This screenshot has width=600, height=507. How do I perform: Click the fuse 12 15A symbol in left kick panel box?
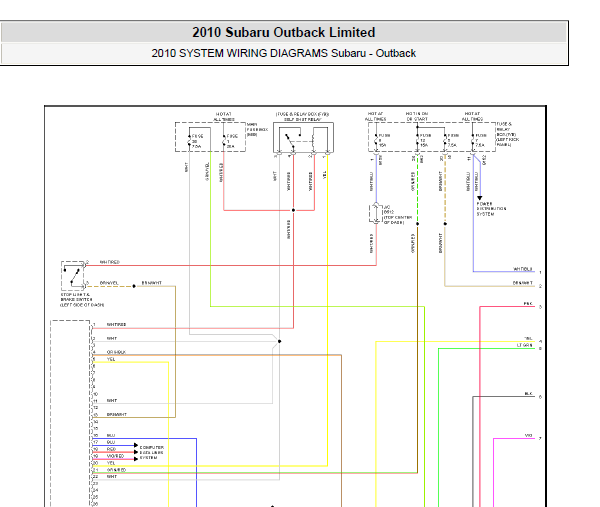click(417, 140)
